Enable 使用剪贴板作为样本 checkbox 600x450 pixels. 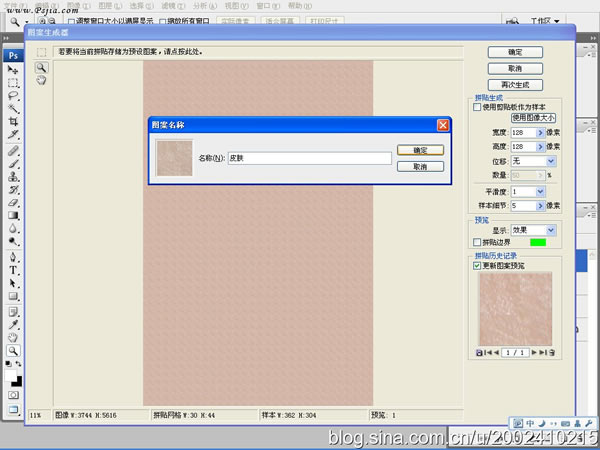click(477, 107)
